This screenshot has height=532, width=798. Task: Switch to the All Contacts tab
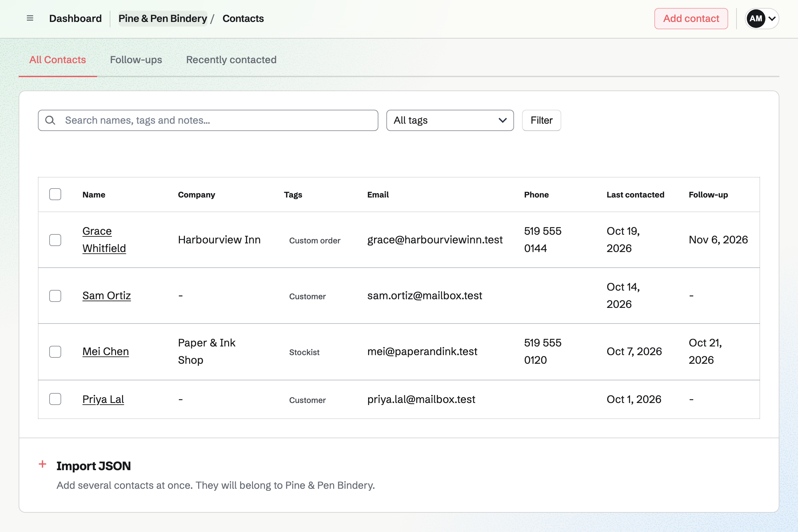58,60
